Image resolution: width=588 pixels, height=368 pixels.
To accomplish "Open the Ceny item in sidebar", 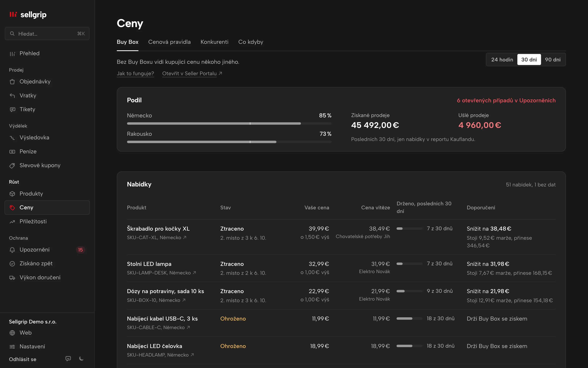I will click(47, 208).
